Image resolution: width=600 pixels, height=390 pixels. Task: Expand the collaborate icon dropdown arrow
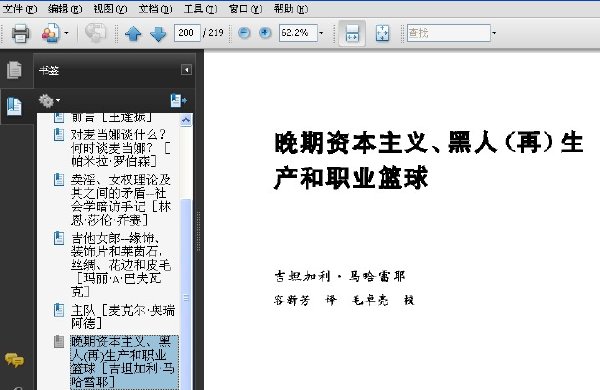67,33
